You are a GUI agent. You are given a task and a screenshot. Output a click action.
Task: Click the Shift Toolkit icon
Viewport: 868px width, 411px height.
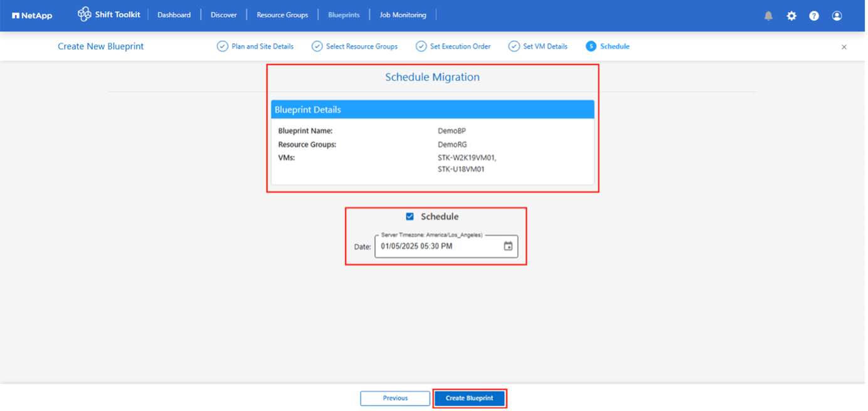pos(85,14)
